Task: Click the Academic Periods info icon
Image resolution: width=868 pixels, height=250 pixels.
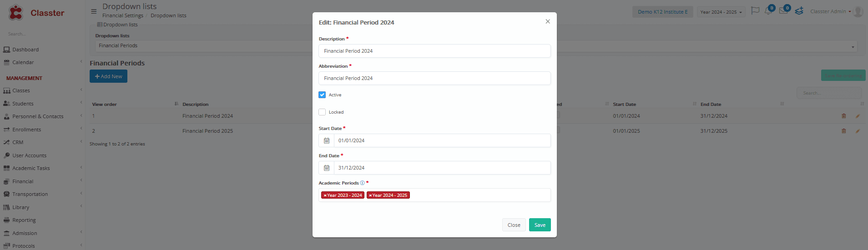Action: pos(362,183)
